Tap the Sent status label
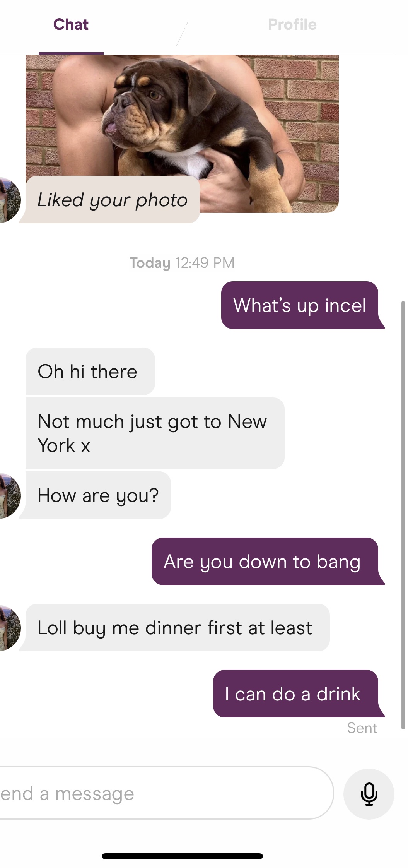This screenshot has width=408, height=868. coord(362,728)
